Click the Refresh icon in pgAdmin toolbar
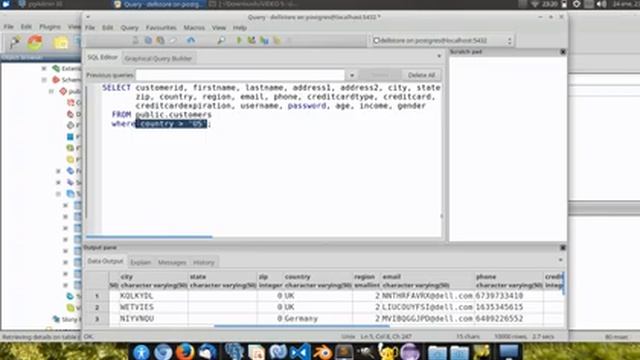This screenshot has width=640, height=360. 36,42
